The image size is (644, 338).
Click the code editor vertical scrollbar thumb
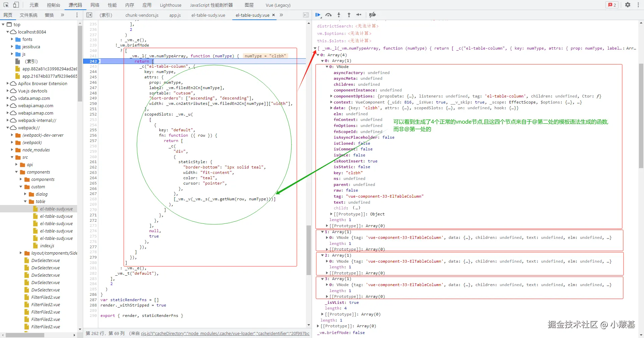[x=309, y=250]
